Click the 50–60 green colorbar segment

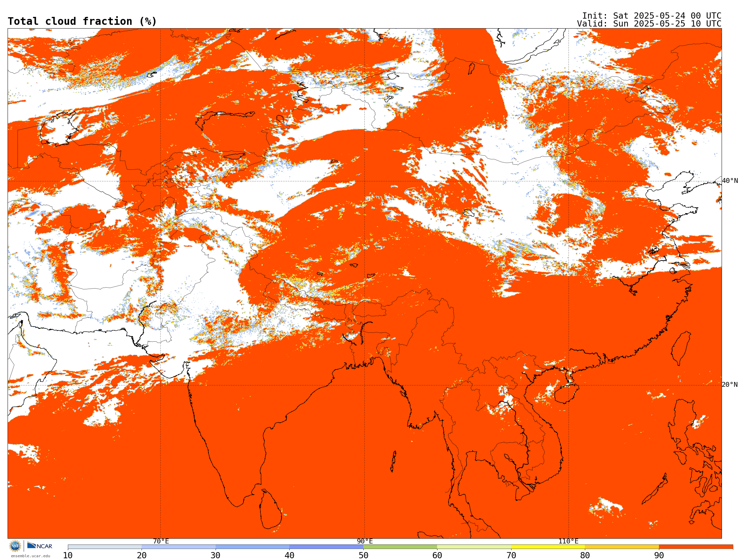[400, 547]
